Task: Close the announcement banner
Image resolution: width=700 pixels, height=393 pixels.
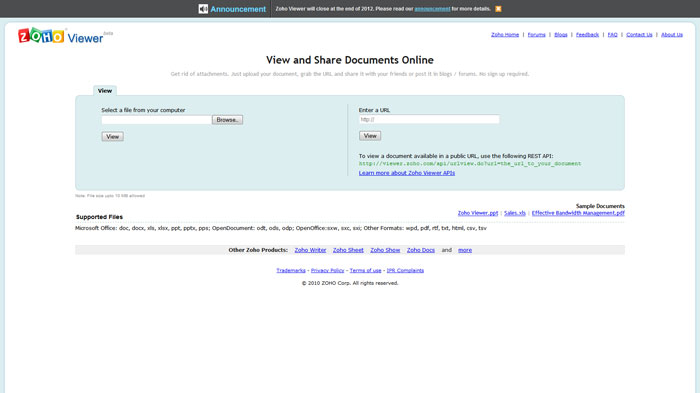Action: [x=498, y=9]
